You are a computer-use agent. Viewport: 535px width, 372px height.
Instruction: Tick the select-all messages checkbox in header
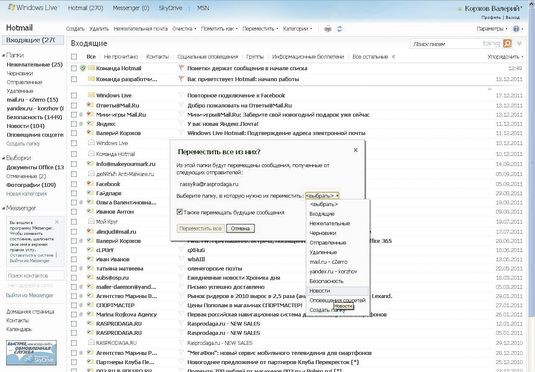tap(74, 57)
